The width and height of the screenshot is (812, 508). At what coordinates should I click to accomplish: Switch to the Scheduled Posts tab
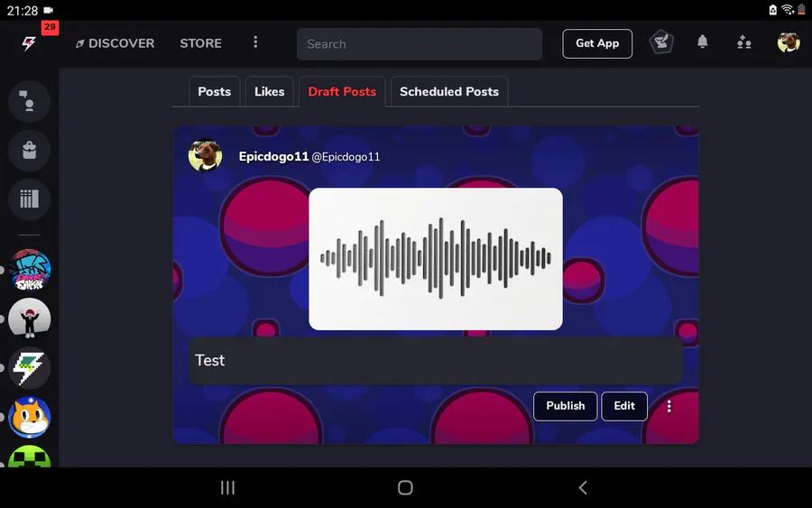(x=449, y=92)
